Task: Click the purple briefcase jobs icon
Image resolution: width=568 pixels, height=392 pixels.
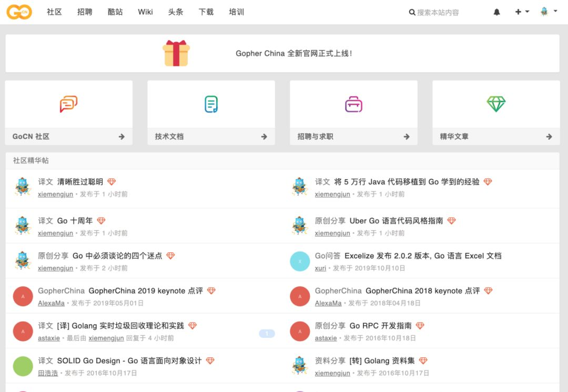Action: point(353,104)
